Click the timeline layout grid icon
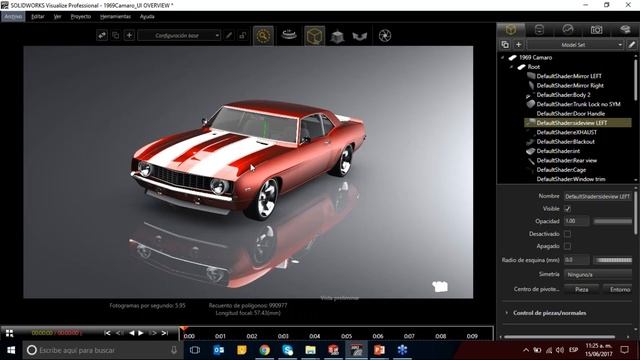This screenshot has height=360, width=640. [9, 333]
